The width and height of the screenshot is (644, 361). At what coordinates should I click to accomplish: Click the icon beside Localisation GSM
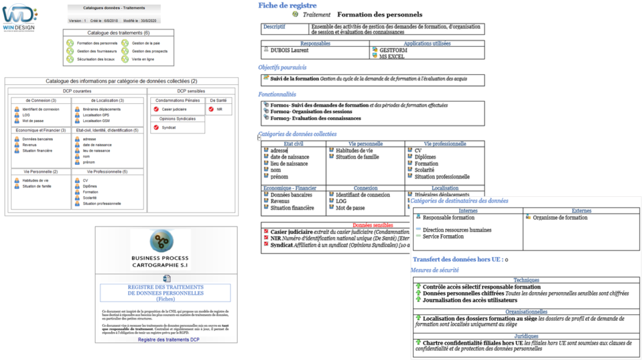(77, 121)
